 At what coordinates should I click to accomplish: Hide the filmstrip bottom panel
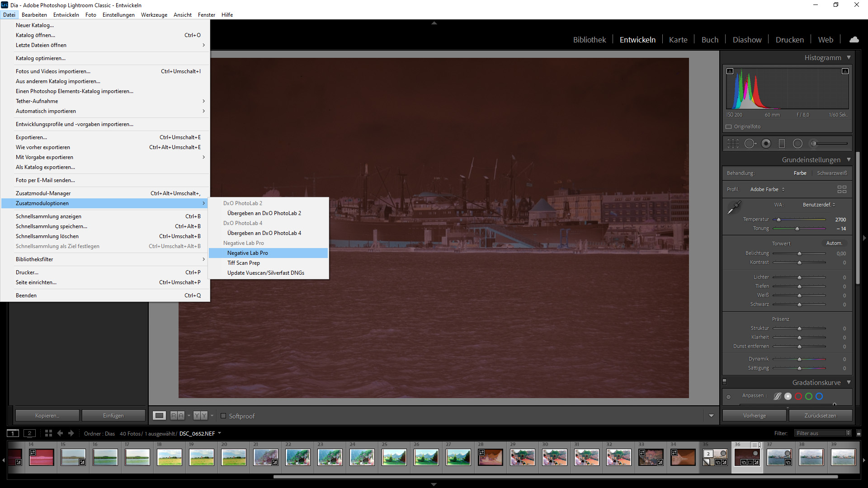pos(434,484)
